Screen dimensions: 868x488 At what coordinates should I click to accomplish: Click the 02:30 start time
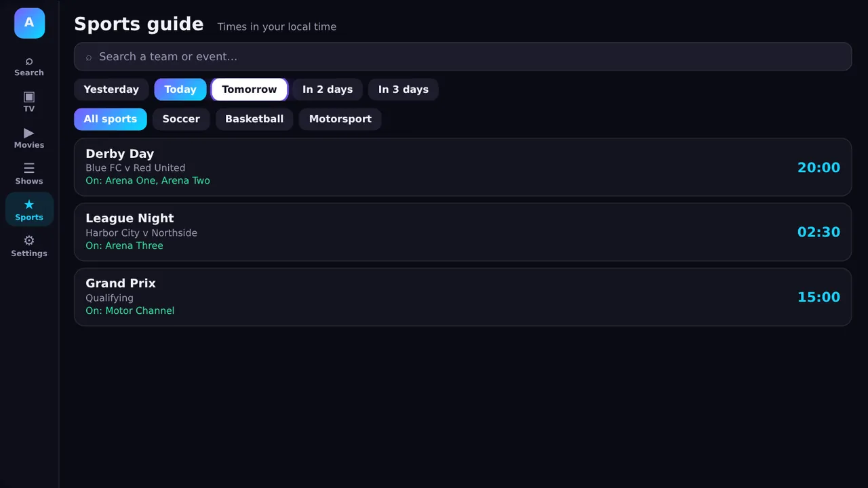coord(818,232)
